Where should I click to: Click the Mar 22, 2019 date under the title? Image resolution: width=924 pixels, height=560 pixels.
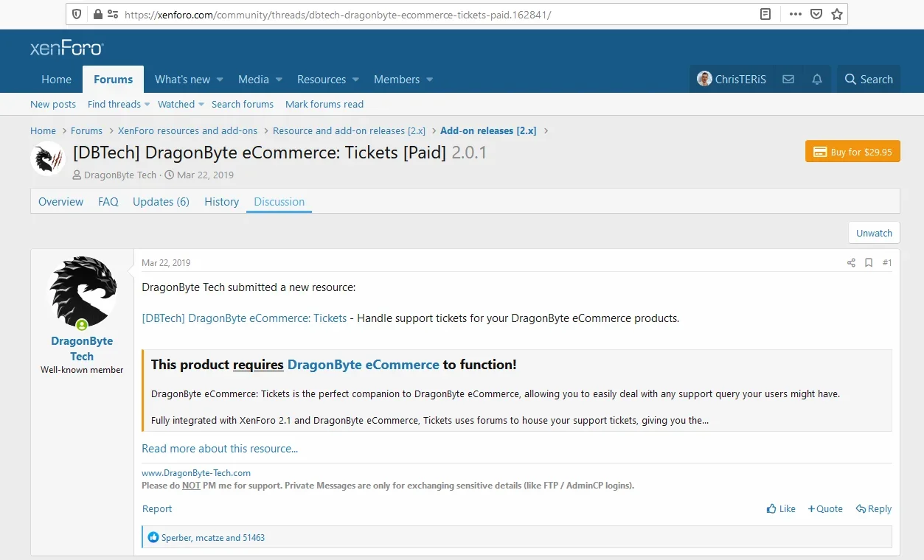[205, 175]
